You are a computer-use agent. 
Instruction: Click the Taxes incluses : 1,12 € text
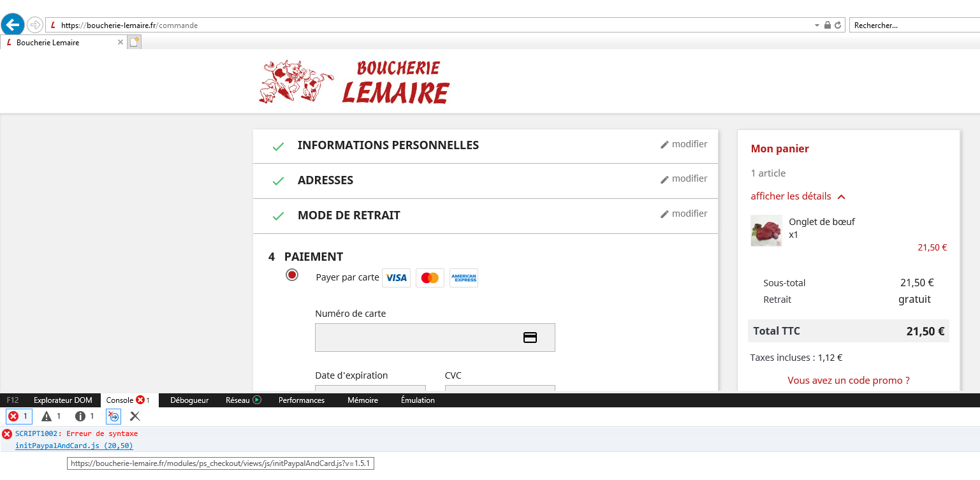[x=796, y=358]
